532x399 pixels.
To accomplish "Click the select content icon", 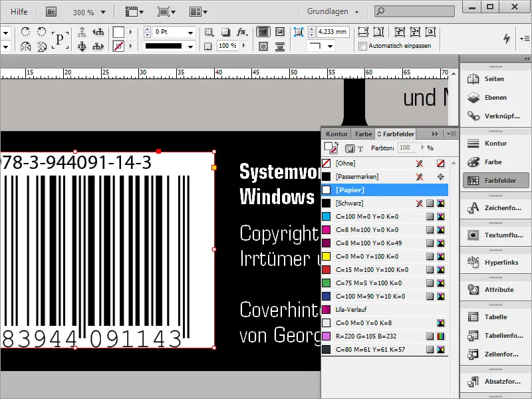I will pyautogui.click(x=82, y=46).
